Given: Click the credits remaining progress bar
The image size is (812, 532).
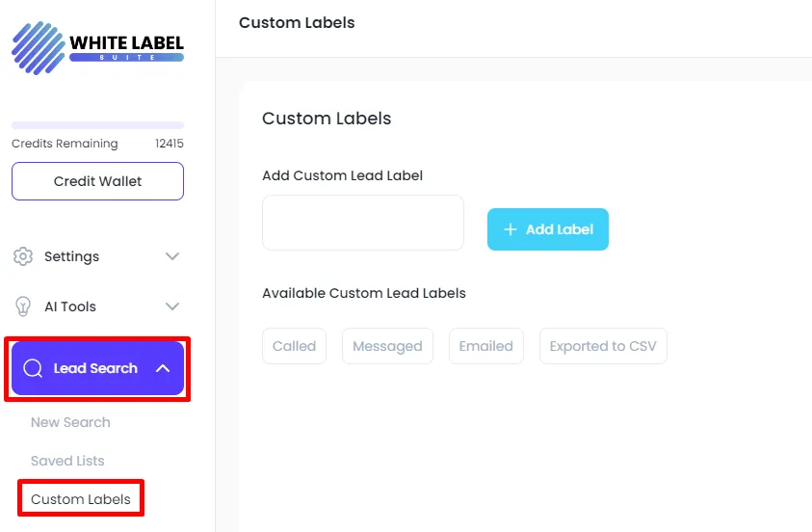Looking at the screenshot, I should (x=98, y=125).
